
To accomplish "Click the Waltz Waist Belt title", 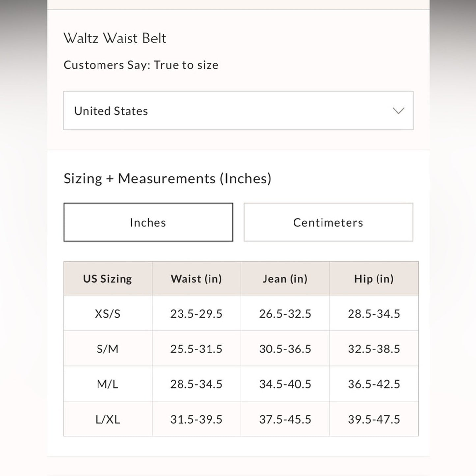I will 115,38.
